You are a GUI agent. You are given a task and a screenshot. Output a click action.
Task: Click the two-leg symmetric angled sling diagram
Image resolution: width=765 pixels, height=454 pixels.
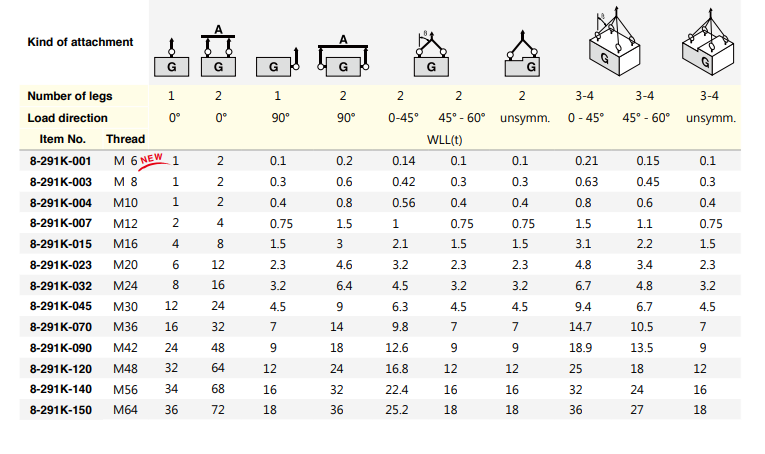coord(431,54)
